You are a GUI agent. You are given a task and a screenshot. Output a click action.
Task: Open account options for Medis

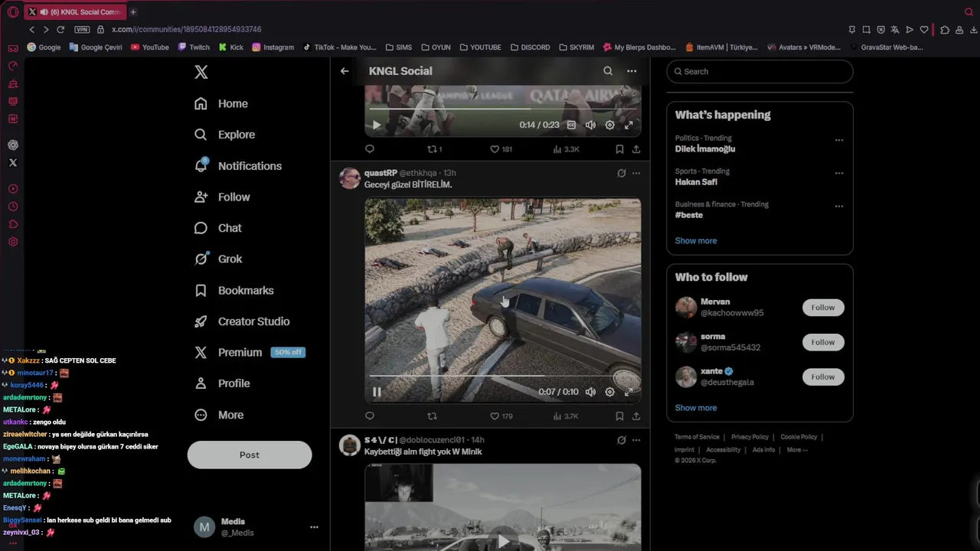tap(314, 527)
